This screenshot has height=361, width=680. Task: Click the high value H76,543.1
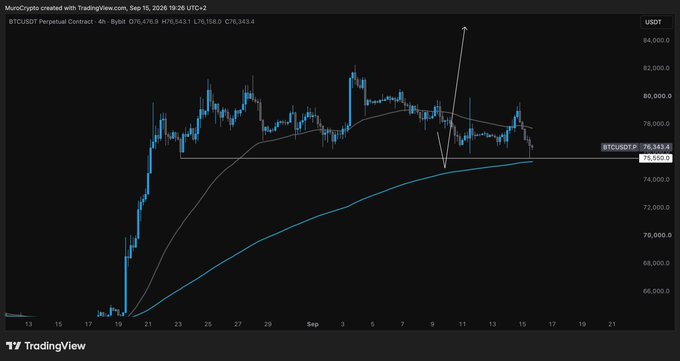pyautogui.click(x=176, y=21)
